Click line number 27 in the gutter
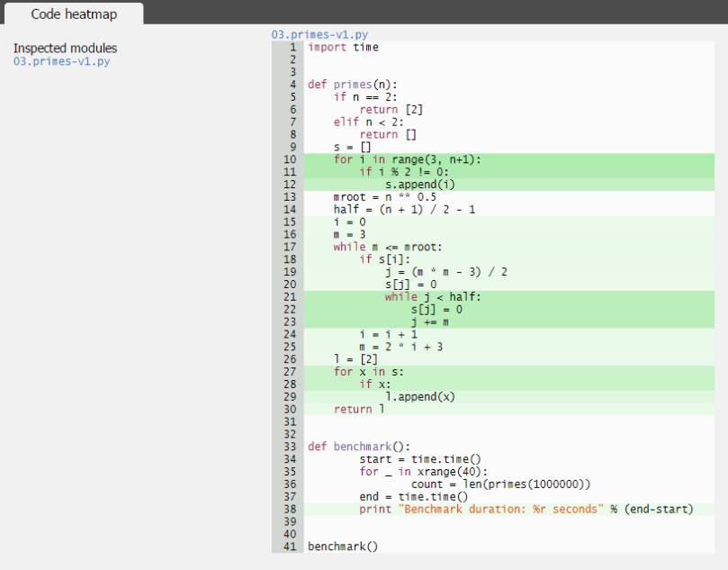728x570 pixels. (290, 372)
